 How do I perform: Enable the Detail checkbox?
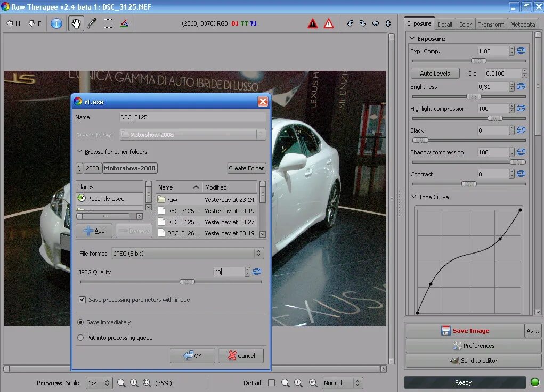coord(271,382)
